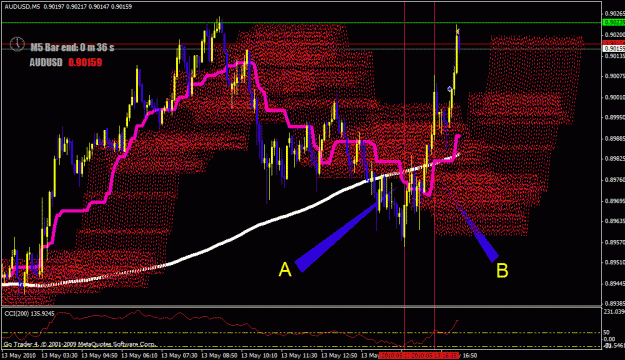Select the green horizontal line at the chart top
This screenshot has width=625, height=360.
[301, 23]
